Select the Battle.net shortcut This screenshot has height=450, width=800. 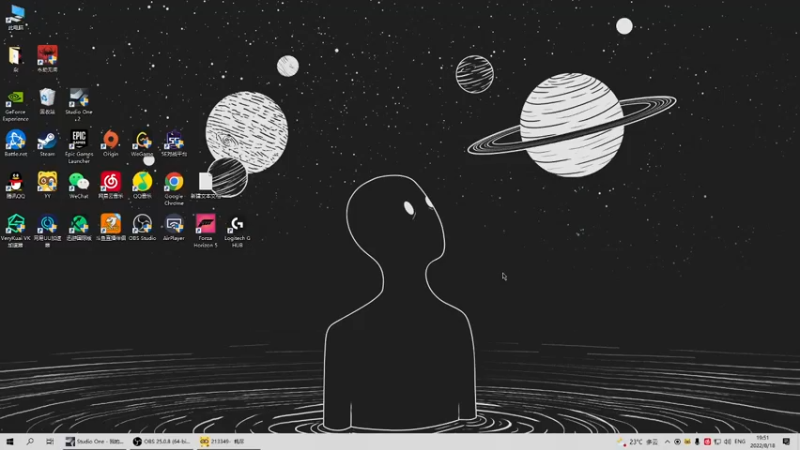(x=15, y=143)
